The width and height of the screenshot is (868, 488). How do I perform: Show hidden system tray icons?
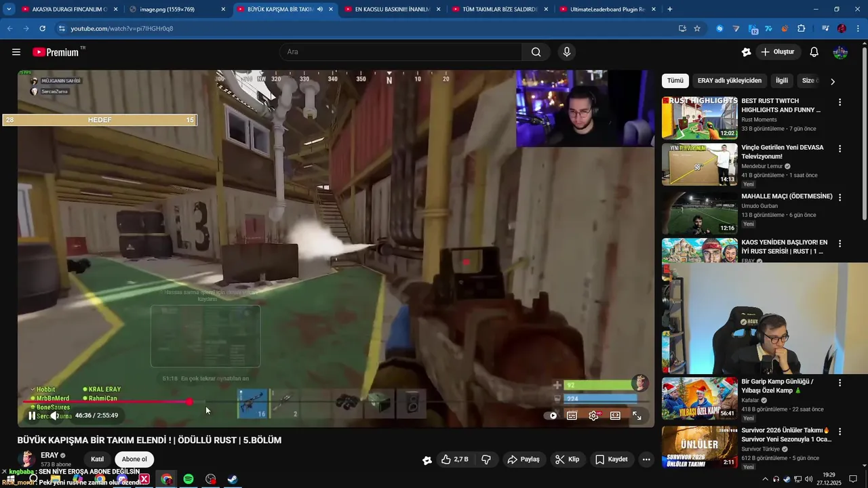[x=766, y=479]
